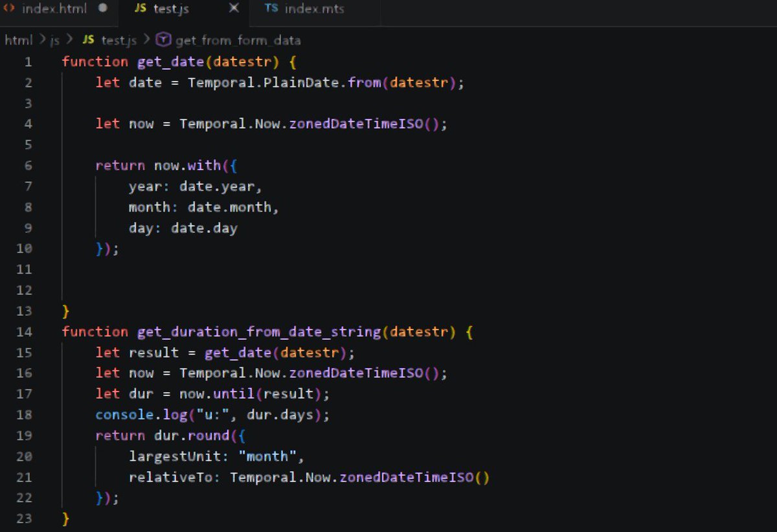The width and height of the screenshot is (777, 532).
Task: Click 'day: date.day' on line 9
Action: (183, 228)
